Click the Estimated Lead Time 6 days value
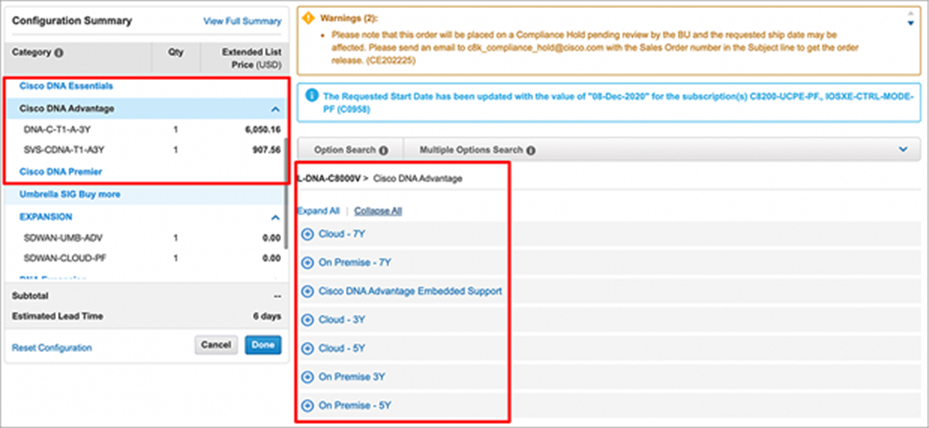The width and height of the screenshot is (929, 428). coord(267,317)
